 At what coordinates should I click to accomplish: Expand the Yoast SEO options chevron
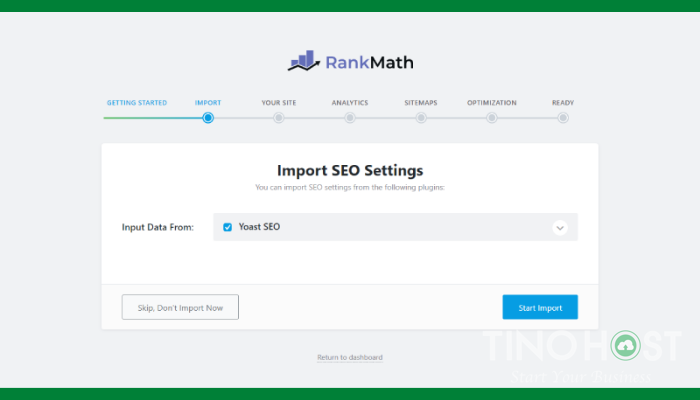tap(560, 228)
